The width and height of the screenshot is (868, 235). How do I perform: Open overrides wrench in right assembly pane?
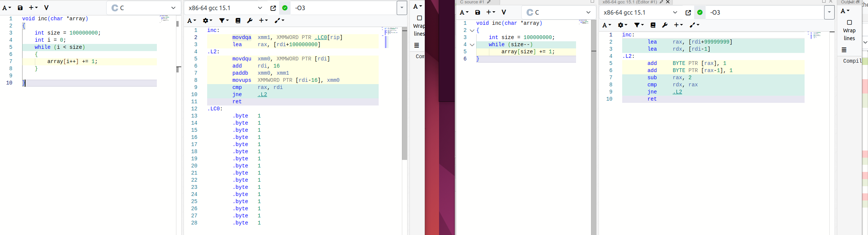665,25
